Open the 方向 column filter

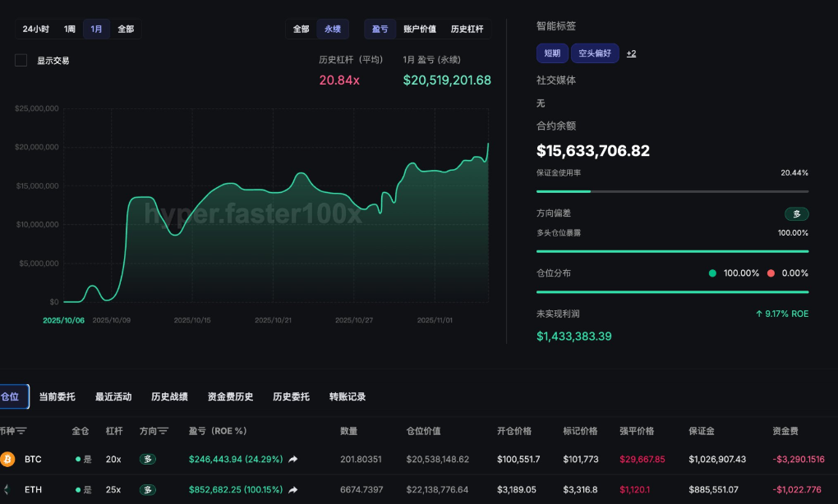pos(163,431)
